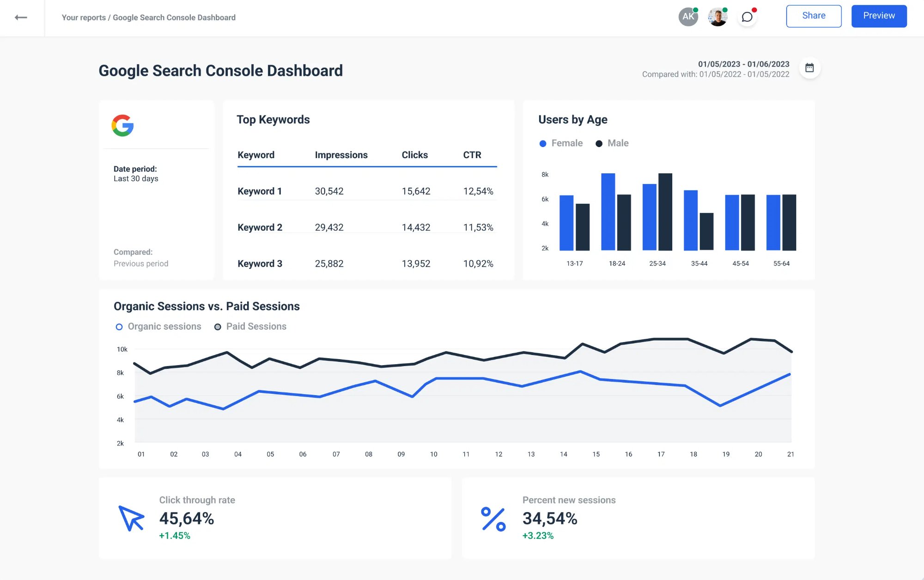Open the date range selector showing 01/05/2023

743,64
